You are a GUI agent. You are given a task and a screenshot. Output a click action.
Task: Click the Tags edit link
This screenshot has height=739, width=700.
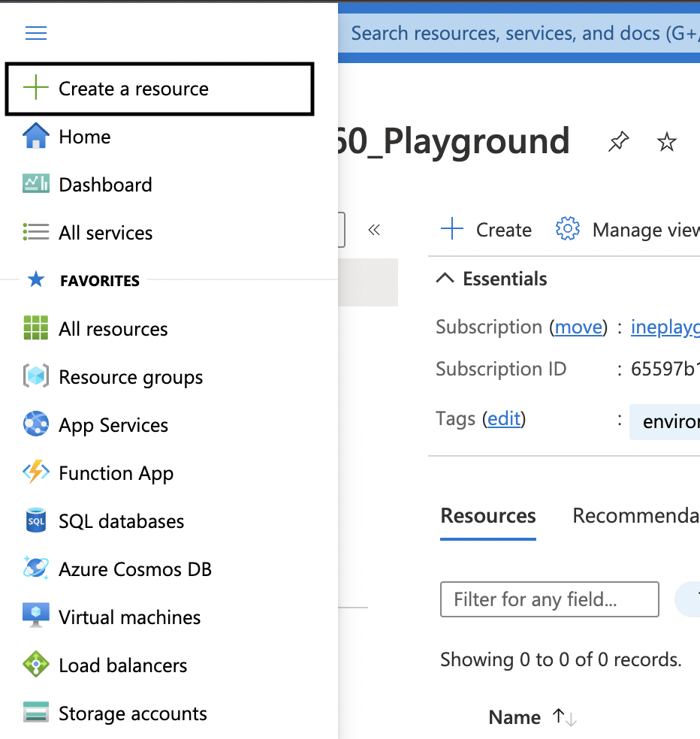(x=504, y=418)
